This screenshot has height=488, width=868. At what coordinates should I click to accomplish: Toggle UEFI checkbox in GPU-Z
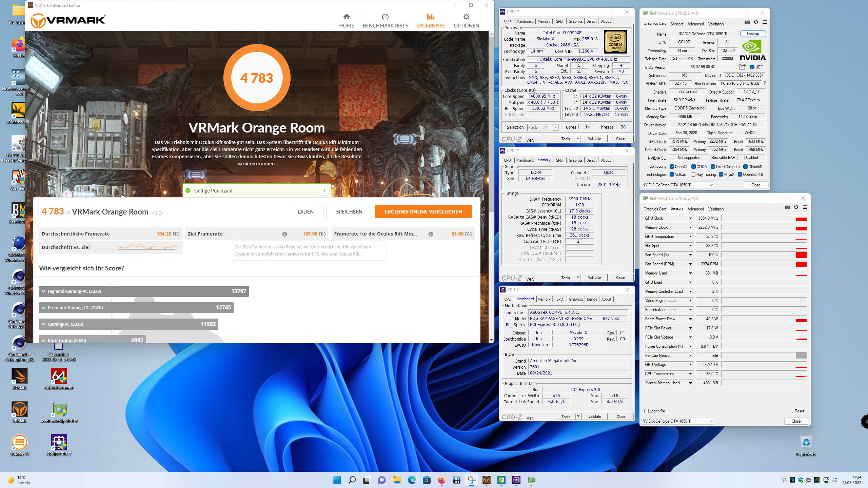[x=752, y=67]
